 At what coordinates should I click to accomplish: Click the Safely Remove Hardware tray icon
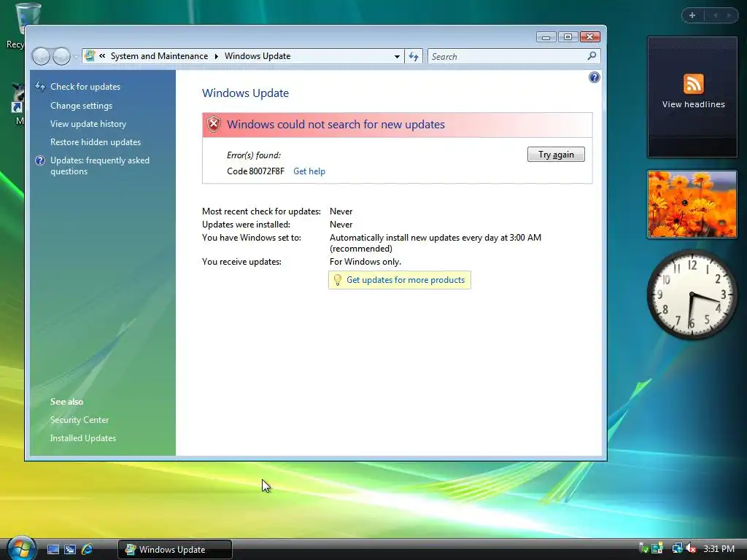click(643, 548)
